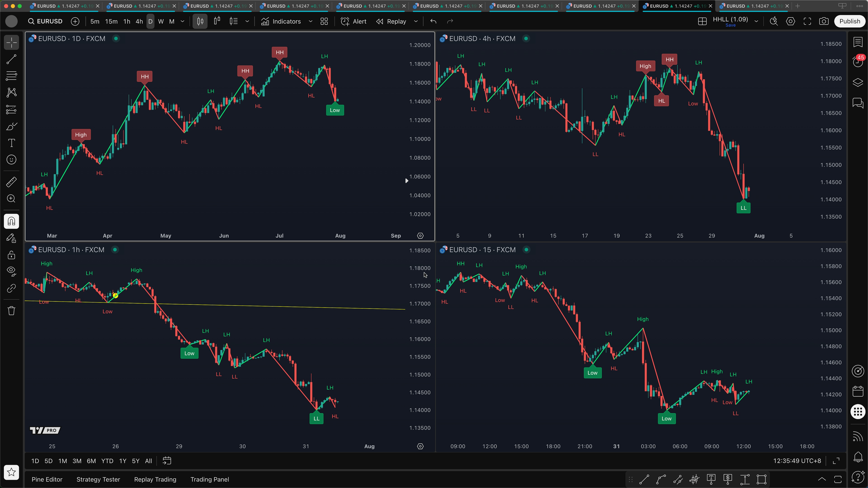Add symbol to compare with plus icon
This screenshot has height=488, width=868.
coord(75,21)
